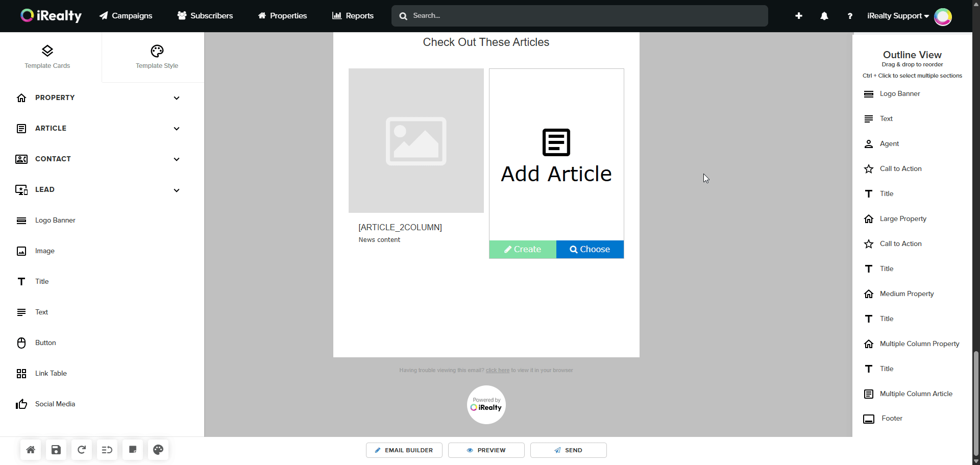Click the EMAIL BUILDER button
The width and height of the screenshot is (980, 465).
(404, 450)
